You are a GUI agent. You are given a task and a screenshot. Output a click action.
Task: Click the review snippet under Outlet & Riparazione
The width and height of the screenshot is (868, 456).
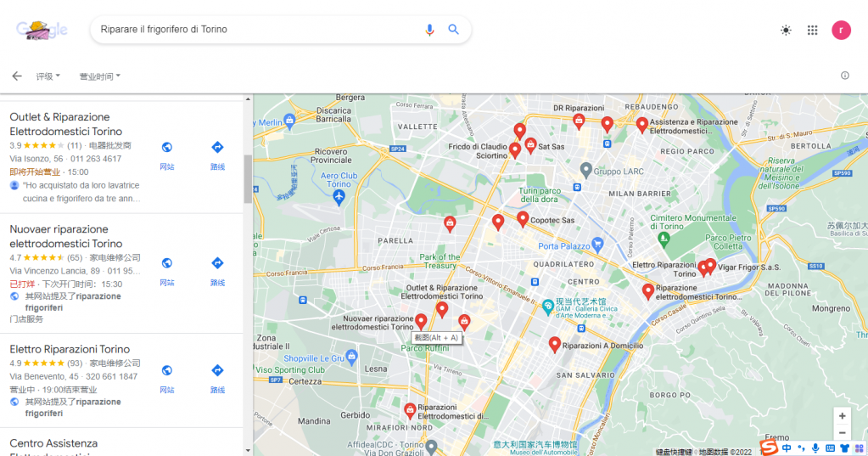[81, 192]
